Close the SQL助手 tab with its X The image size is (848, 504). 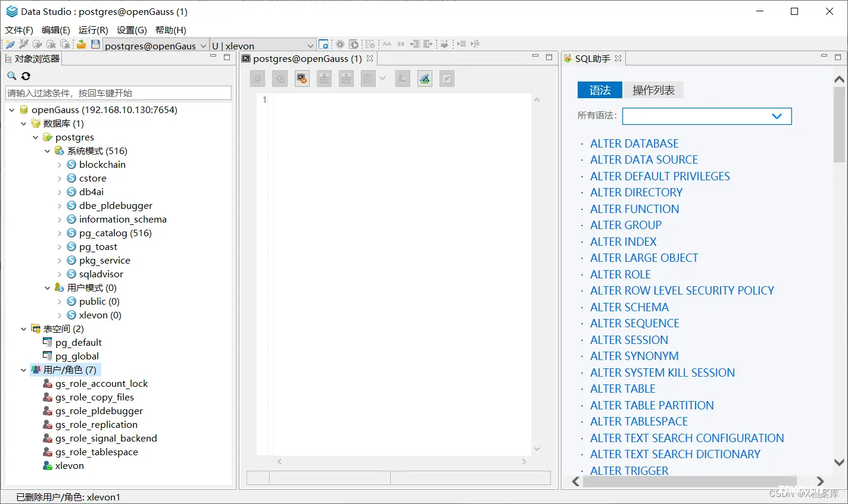[618, 58]
